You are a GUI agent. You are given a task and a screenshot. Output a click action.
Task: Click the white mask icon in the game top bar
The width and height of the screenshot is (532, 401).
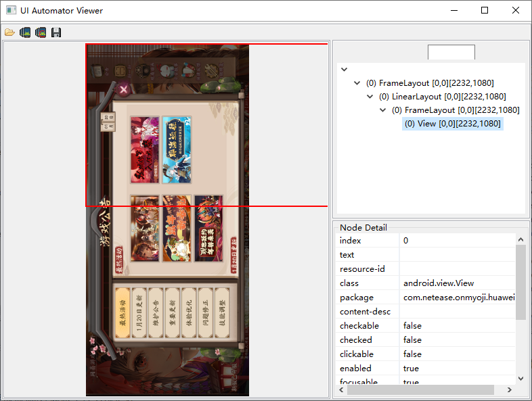[x=167, y=72]
